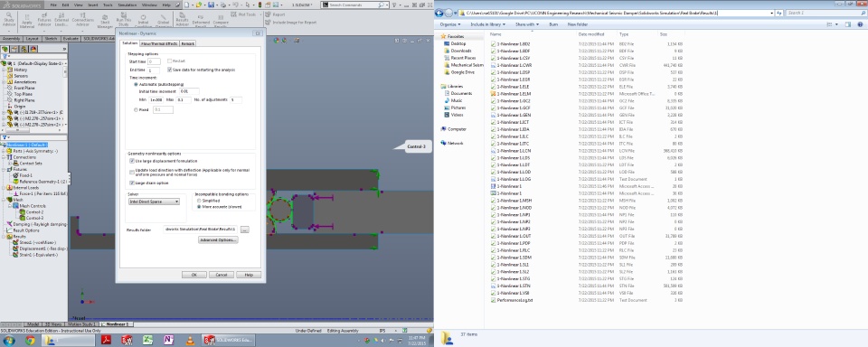Viewport: 868px width, 347px height.
Task: Click the Advanced Options button
Action: point(218,240)
